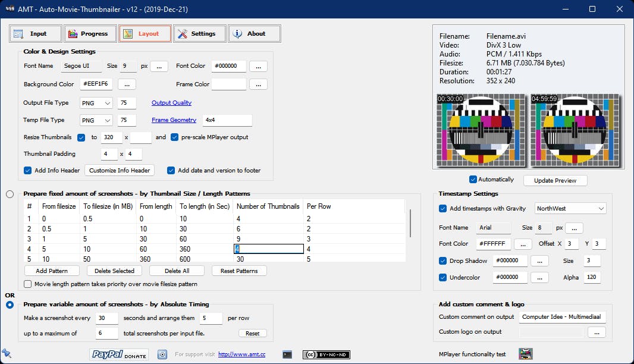634x364 pixels.
Task: Open the http://www.amt.cc support link
Action: point(242,354)
